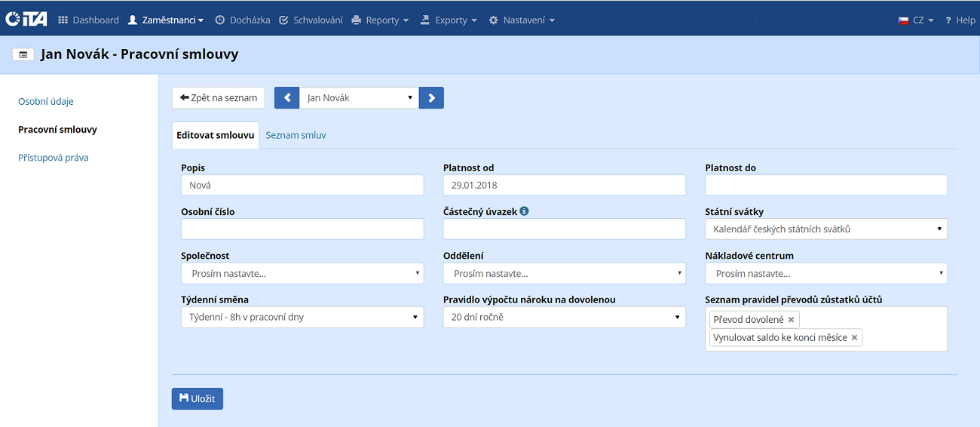Screen dimensions: 980x427
Task: Remove the Převod dovolené tag
Action: point(791,320)
